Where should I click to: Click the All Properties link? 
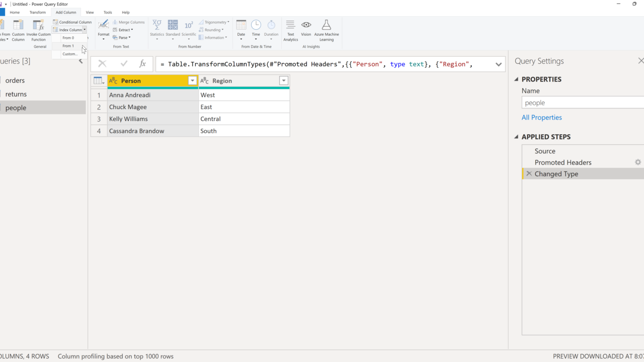coord(542,118)
